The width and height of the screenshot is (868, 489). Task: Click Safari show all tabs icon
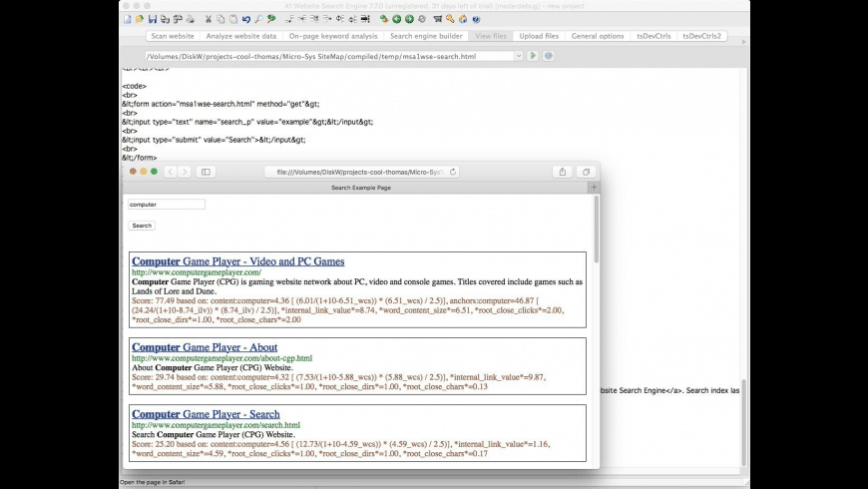(586, 172)
